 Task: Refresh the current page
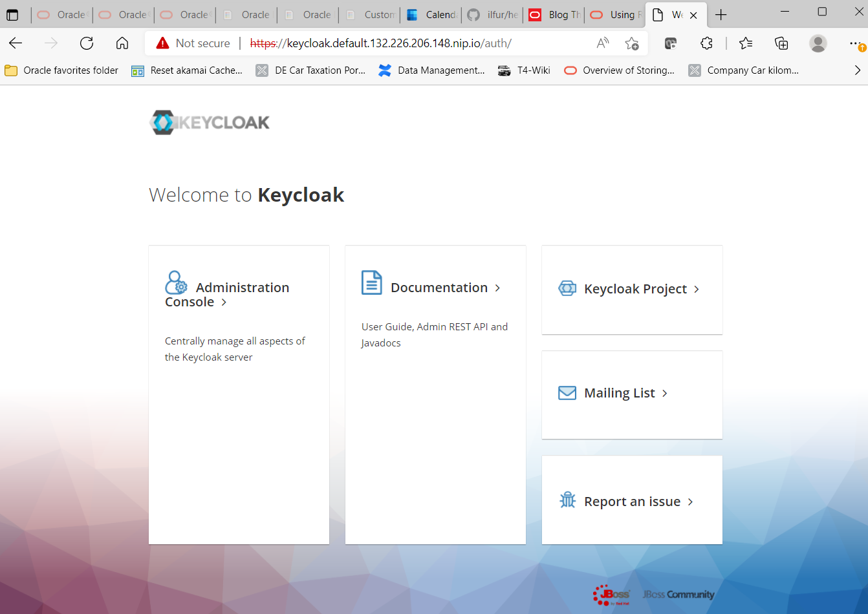87,43
